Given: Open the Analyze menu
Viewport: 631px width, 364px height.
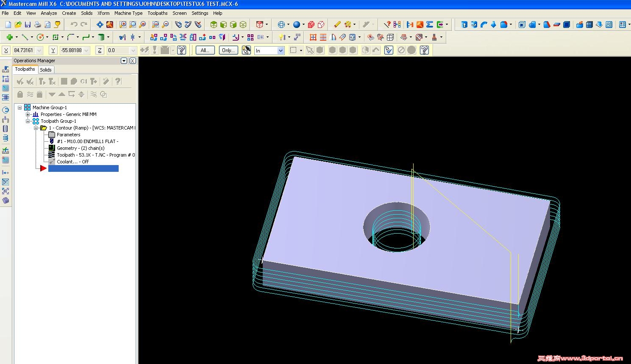Looking at the screenshot, I should 49,13.
